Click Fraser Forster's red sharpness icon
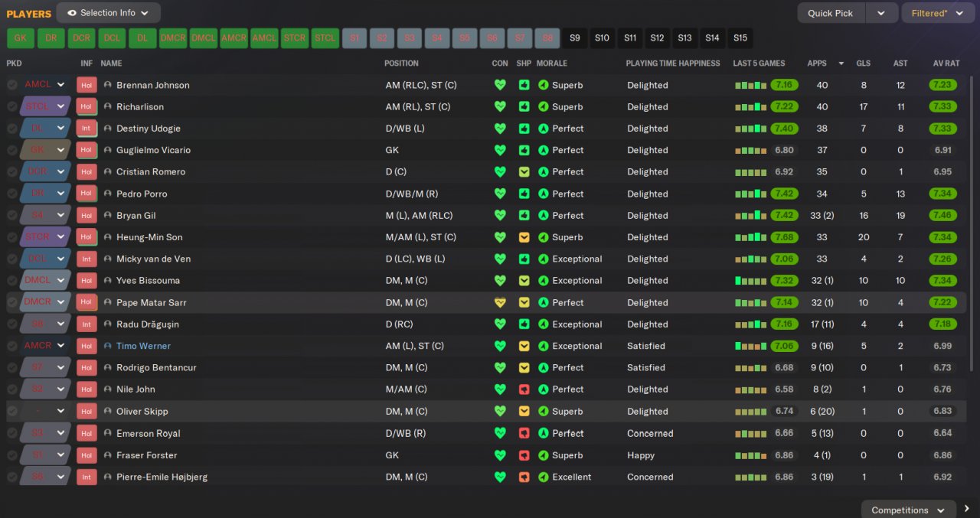Screen dimensions: 980x518 [524, 455]
